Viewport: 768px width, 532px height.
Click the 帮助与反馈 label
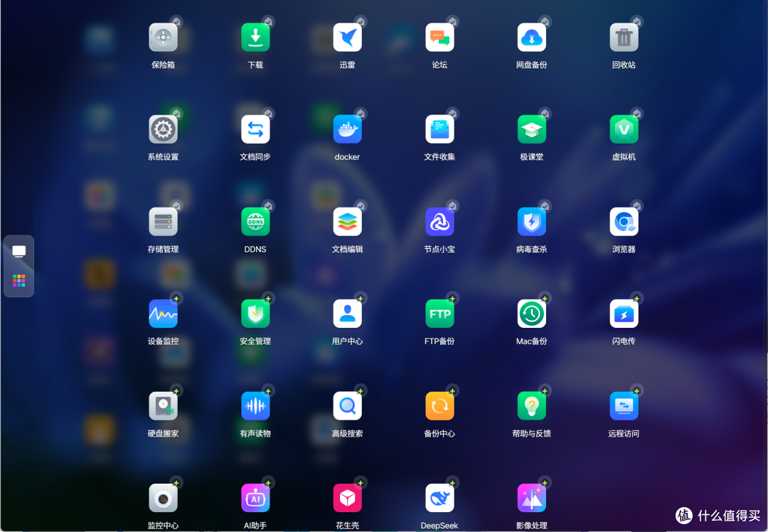[x=531, y=434]
